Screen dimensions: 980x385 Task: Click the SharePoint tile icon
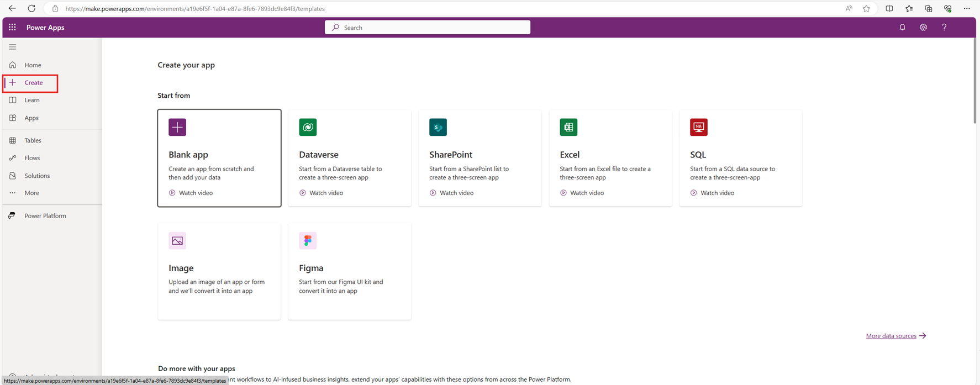point(438,127)
